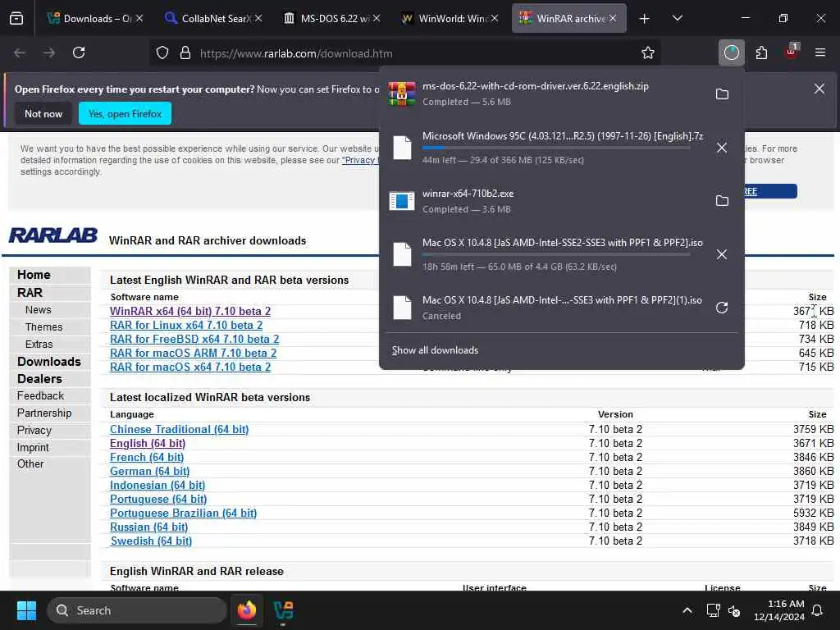Open the Dealers sidebar menu item
This screenshot has height=630, width=840.
click(39, 379)
